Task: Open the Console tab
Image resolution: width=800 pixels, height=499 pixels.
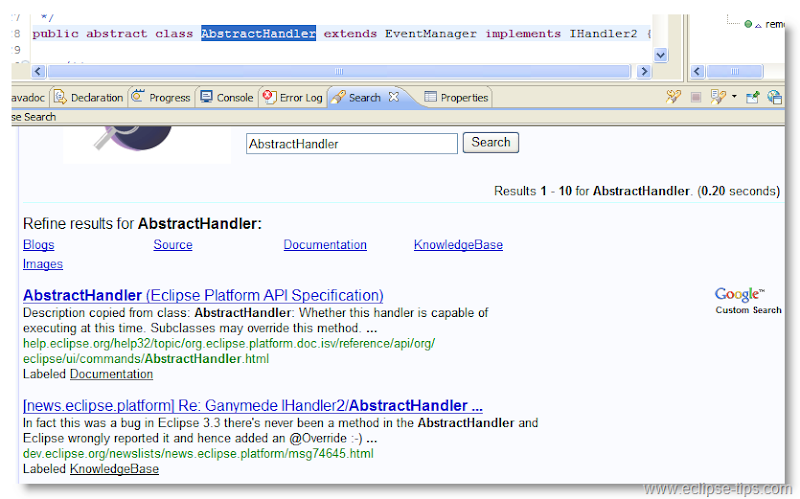Action: click(227, 97)
